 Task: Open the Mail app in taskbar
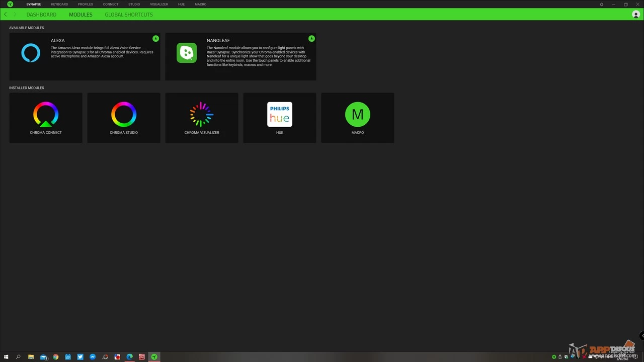coord(43,357)
